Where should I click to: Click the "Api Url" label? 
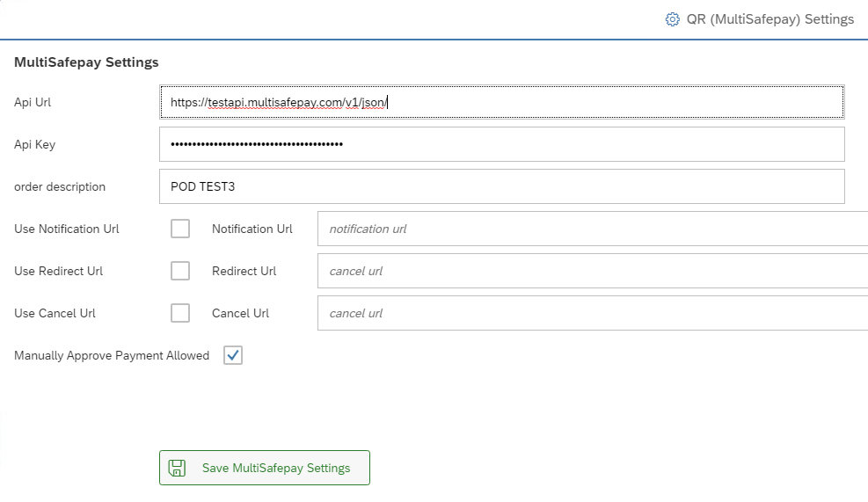[33, 102]
